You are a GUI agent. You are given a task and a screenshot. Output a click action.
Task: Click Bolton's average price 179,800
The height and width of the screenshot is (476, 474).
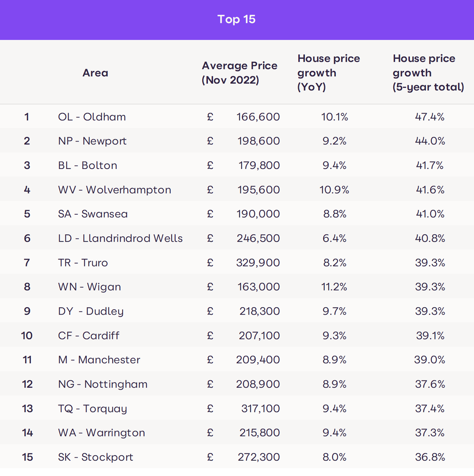coord(259,165)
